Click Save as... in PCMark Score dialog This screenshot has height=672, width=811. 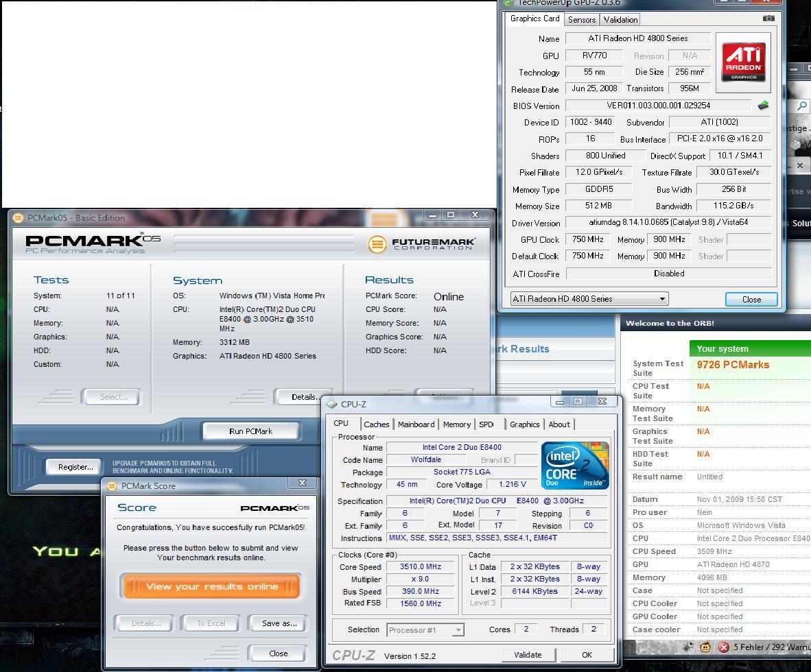coord(279,623)
